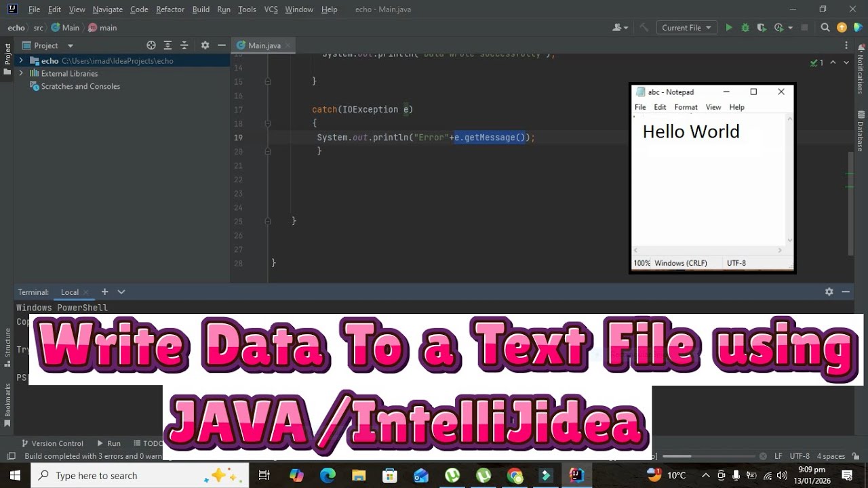Open the Database side panel
This screenshot has width=868, height=488.
point(861,131)
